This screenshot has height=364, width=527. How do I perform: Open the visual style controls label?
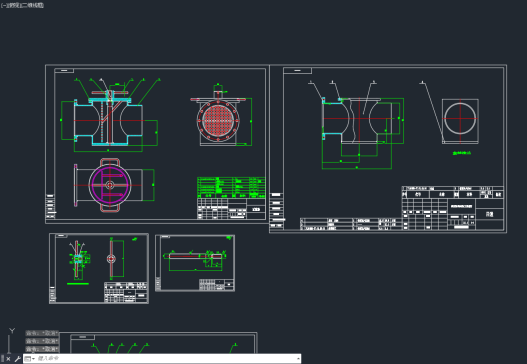[x=32, y=5]
